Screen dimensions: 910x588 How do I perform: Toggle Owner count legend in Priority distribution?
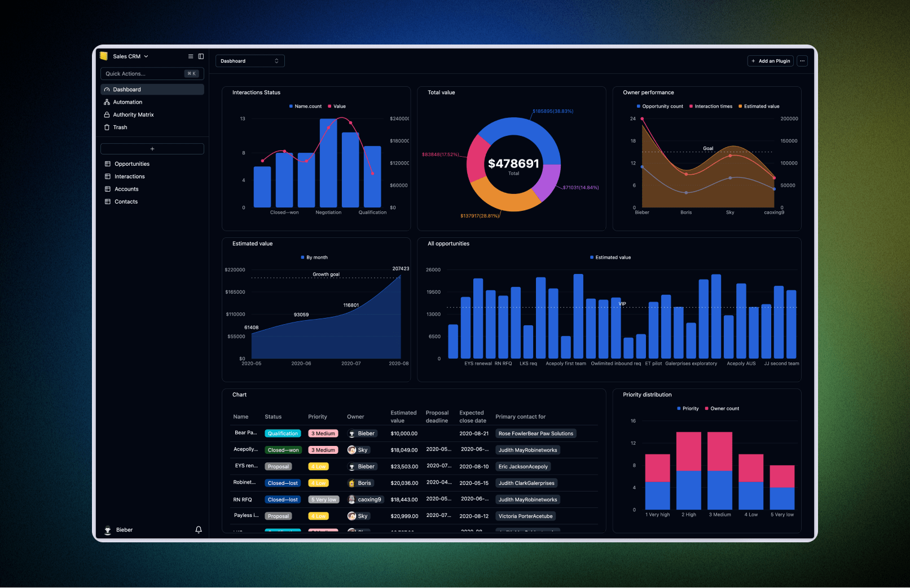[722, 408]
